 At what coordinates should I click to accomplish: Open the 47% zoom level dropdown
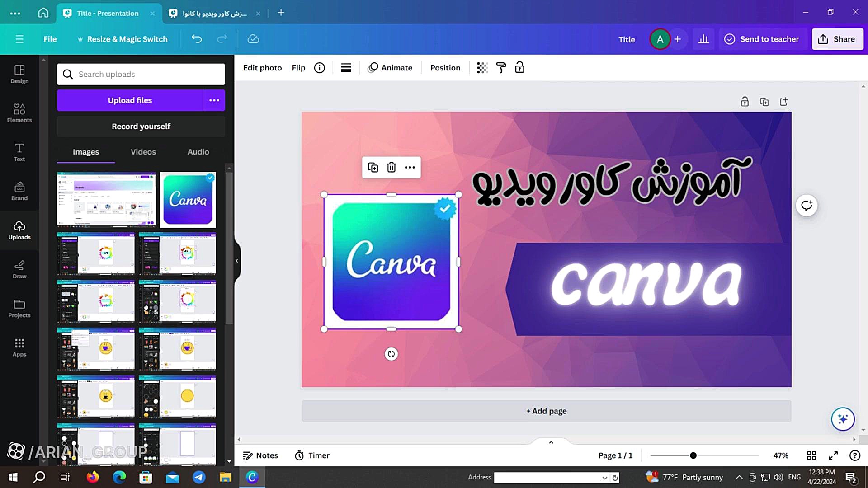coord(781,455)
